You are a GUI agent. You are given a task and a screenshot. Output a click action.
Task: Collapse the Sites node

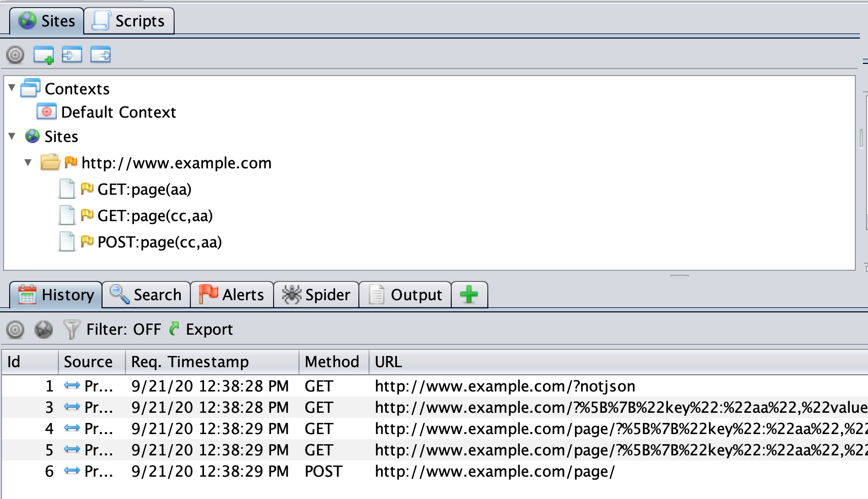click(x=12, y=136)
